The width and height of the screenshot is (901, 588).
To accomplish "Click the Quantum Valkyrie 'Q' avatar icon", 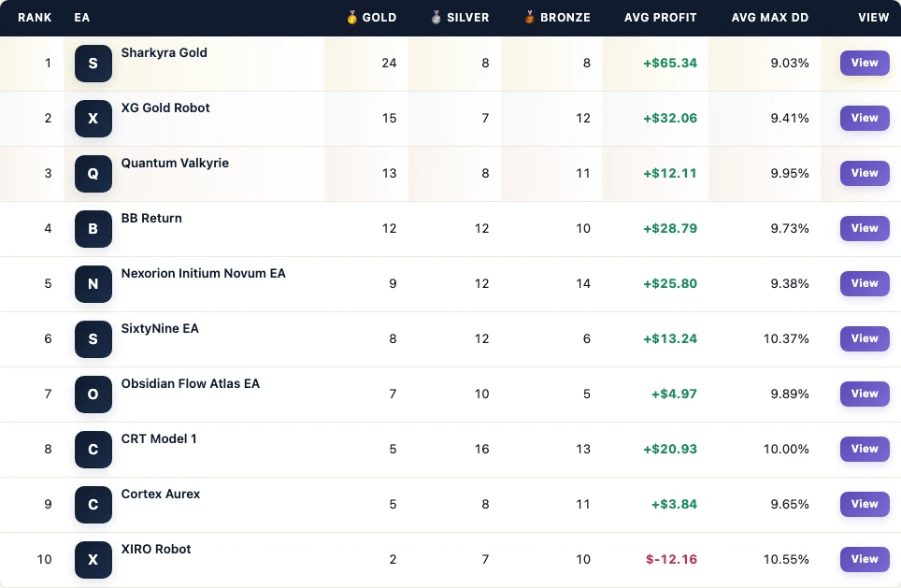I will coord(93,174).
